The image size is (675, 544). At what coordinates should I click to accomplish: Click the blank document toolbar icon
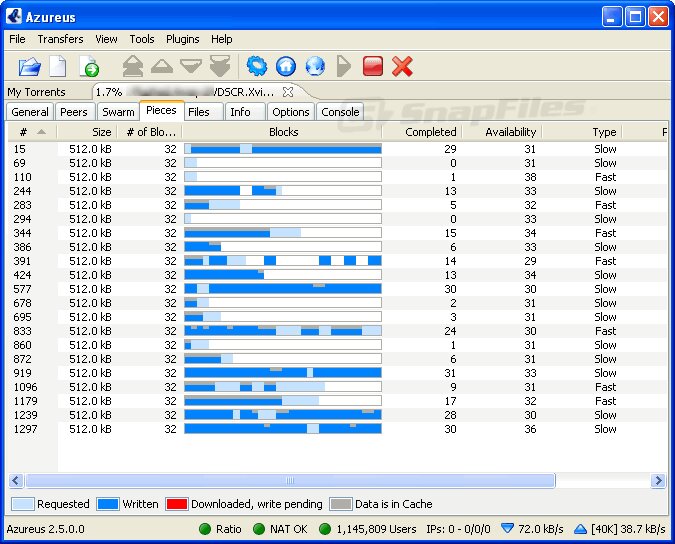click(58, 67)
